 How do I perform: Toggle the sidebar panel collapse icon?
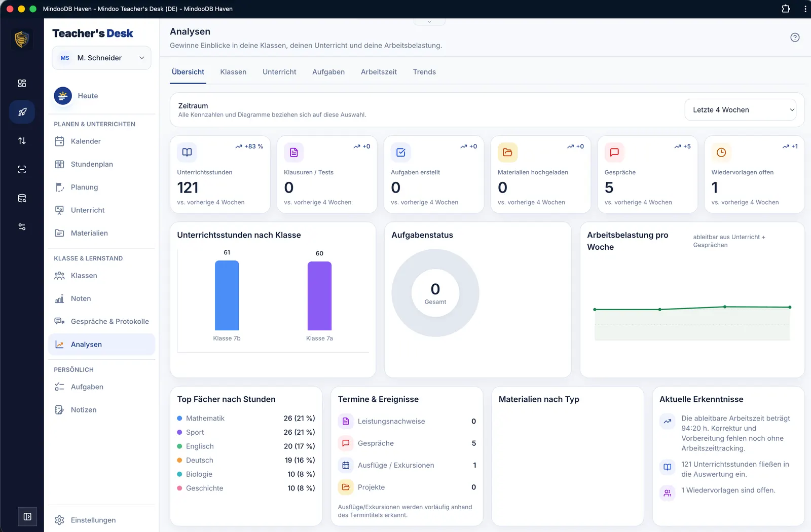tap(27, 517)
